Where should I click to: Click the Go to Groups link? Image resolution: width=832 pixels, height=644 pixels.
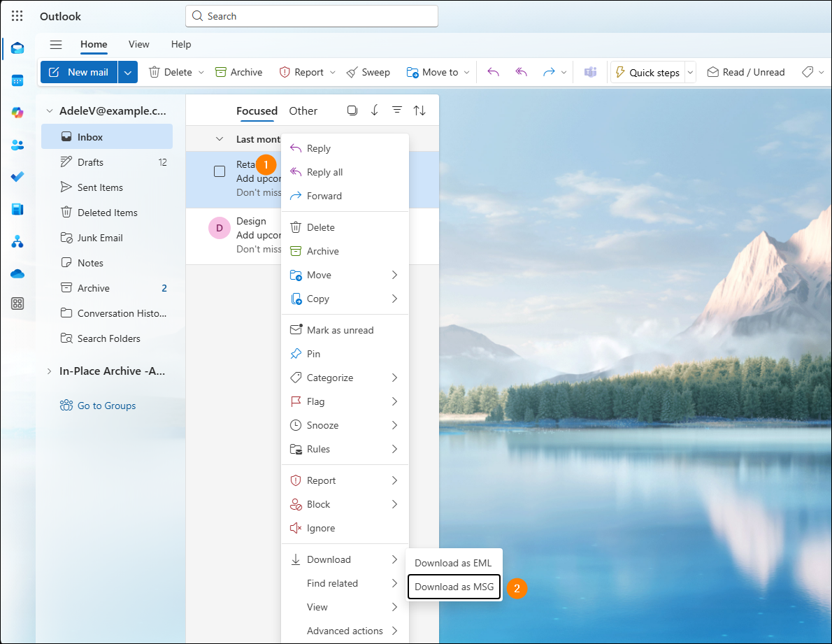coord(106,406)
